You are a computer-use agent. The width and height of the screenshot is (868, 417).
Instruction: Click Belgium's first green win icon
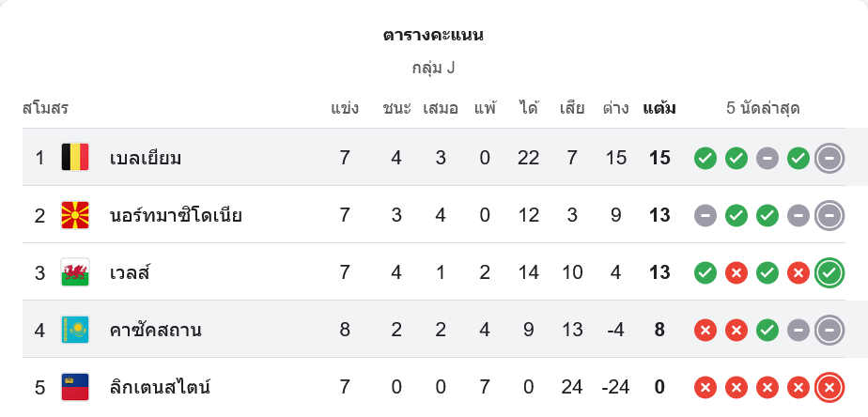(x=705, y=158)
